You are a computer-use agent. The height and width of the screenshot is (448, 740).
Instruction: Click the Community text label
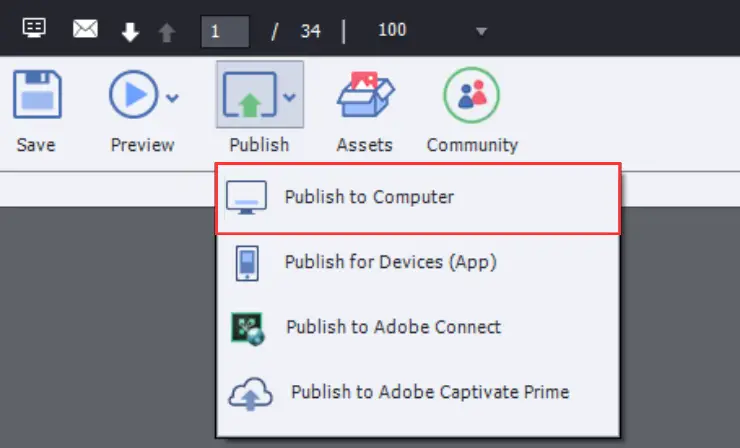[x=472, y=145]
